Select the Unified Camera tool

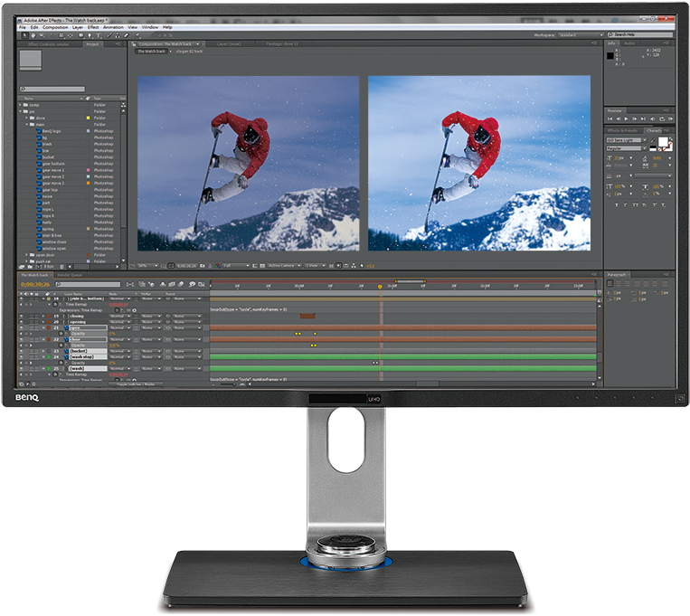(x=61, y=35)
